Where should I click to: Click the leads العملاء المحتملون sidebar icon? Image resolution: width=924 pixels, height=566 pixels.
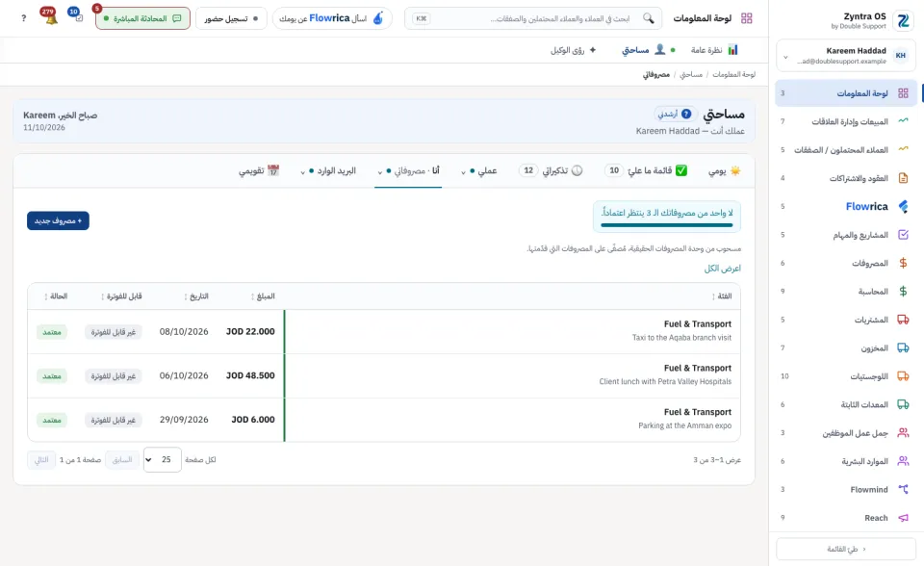coord(903,149)
